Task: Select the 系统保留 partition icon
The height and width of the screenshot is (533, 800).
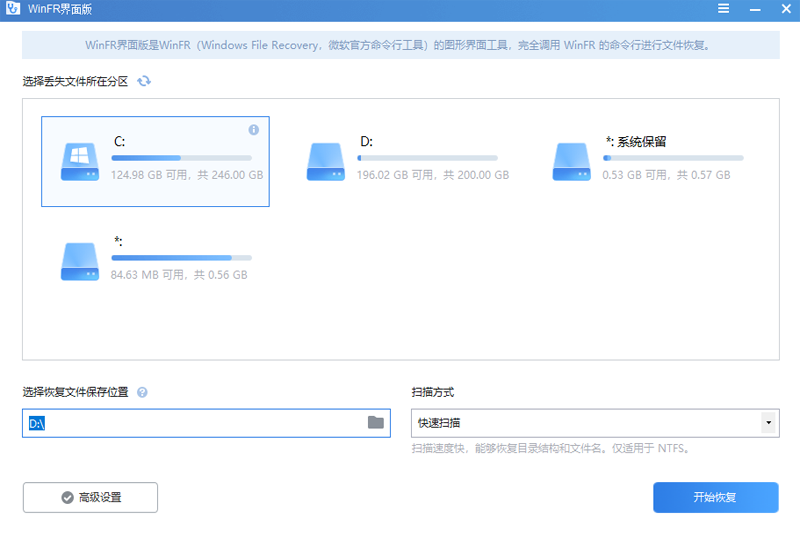Action: tap(571, 162)
